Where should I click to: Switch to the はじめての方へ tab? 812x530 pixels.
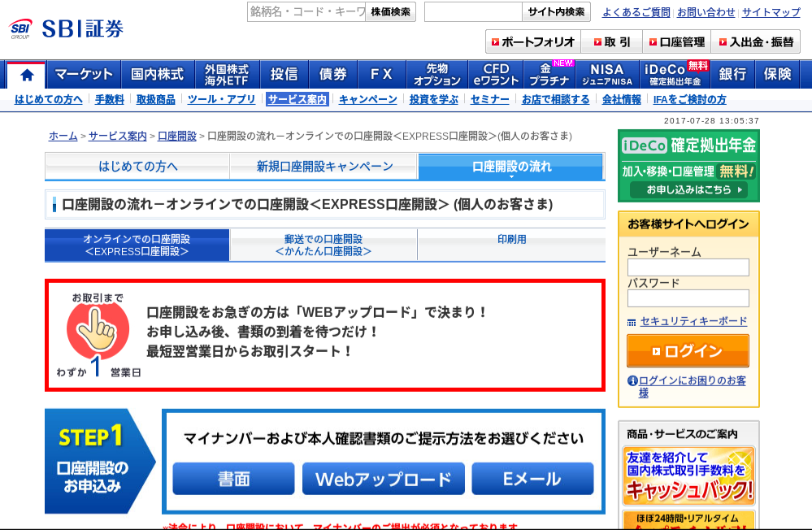click(x=137, y=167)
